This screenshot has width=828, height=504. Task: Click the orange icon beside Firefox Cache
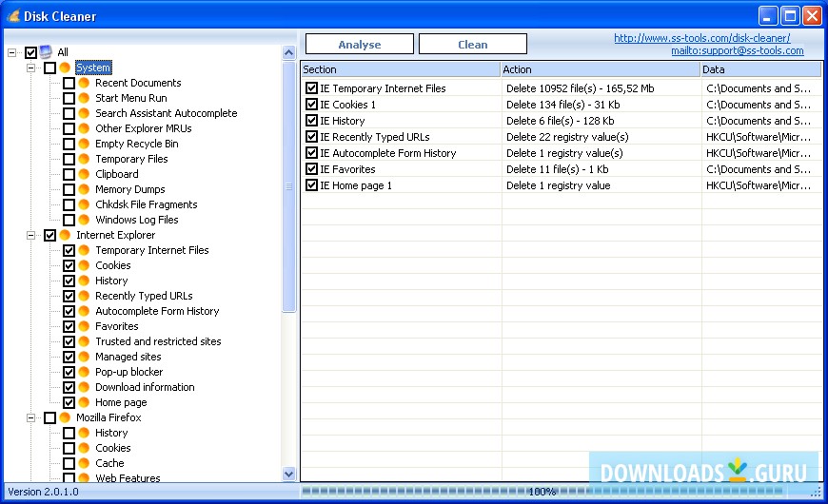pyautogui.click(x=84, y=463)
